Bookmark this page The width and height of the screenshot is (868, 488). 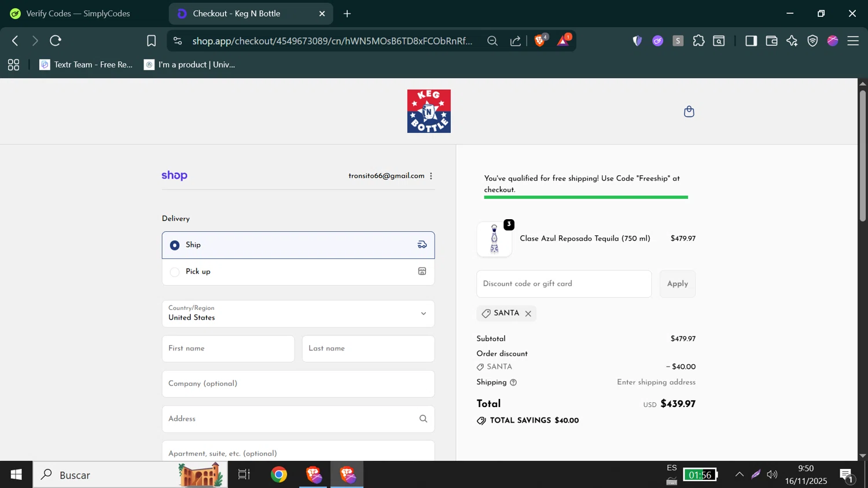pyautogui.click(x=151, y=40)
